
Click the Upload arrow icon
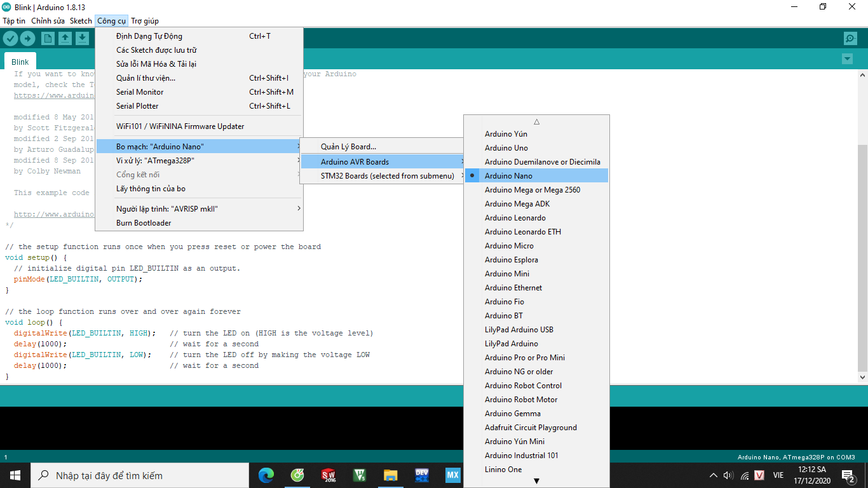click(27, 39)
